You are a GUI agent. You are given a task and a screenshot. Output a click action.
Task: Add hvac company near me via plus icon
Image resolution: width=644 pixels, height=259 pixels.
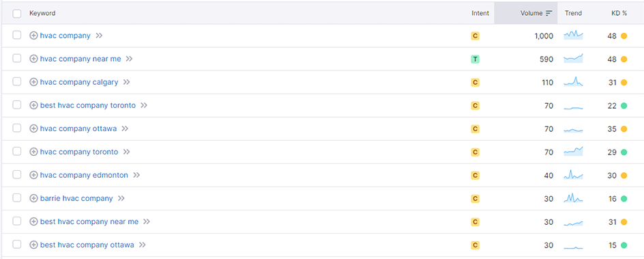point(33,59)
